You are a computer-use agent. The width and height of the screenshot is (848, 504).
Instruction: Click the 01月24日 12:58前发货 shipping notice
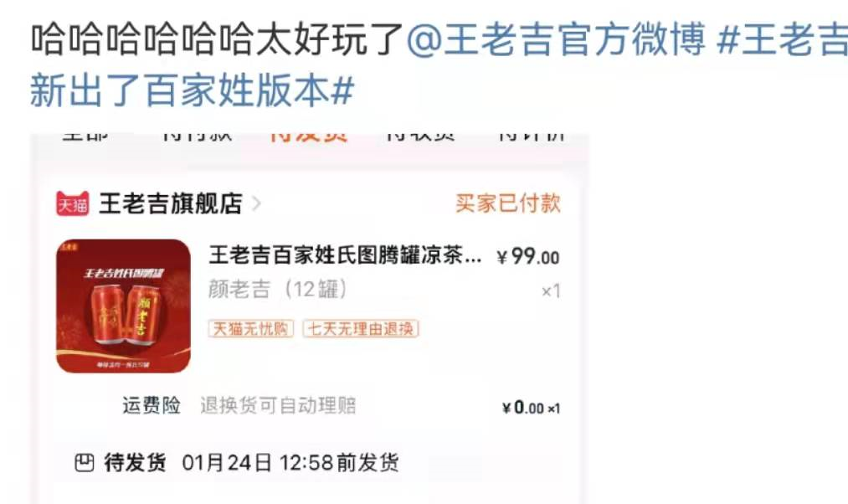click(x=290, y=463)
